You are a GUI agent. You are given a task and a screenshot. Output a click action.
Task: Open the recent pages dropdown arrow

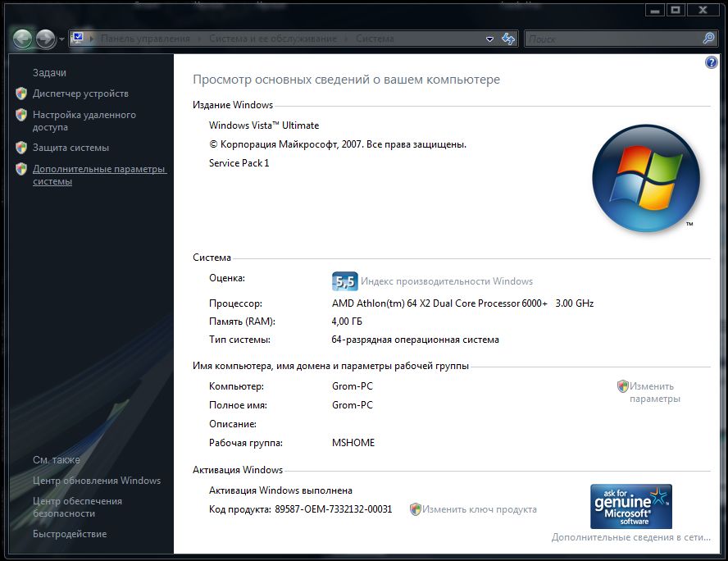(x=61, y=39)
